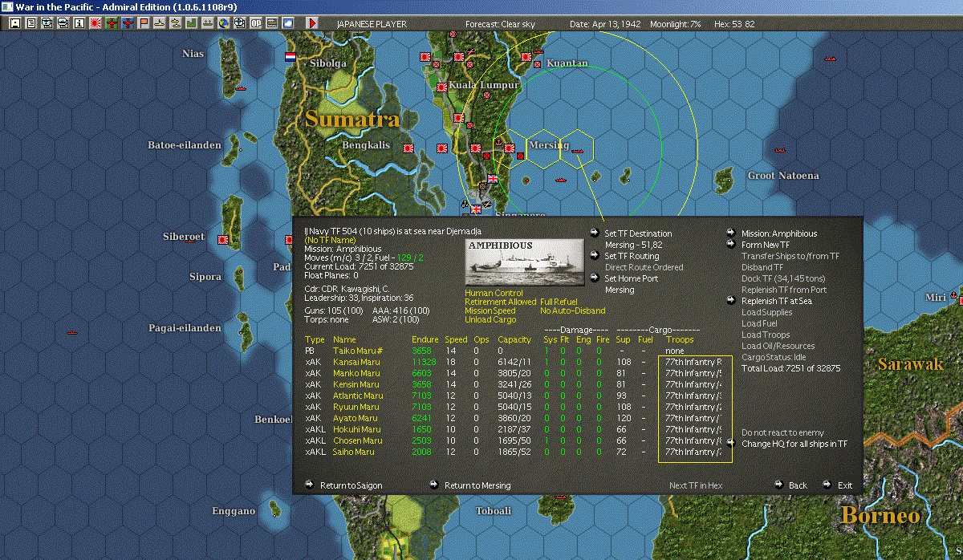Select ship Manko Maru
Image resolution: width=963 pixels, height=560 pixels.
[x=356, y=373]
